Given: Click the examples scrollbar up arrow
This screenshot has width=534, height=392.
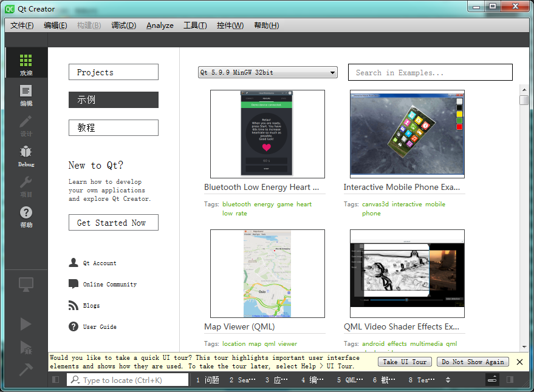Looking at the screenshot, I should [524, 89].
